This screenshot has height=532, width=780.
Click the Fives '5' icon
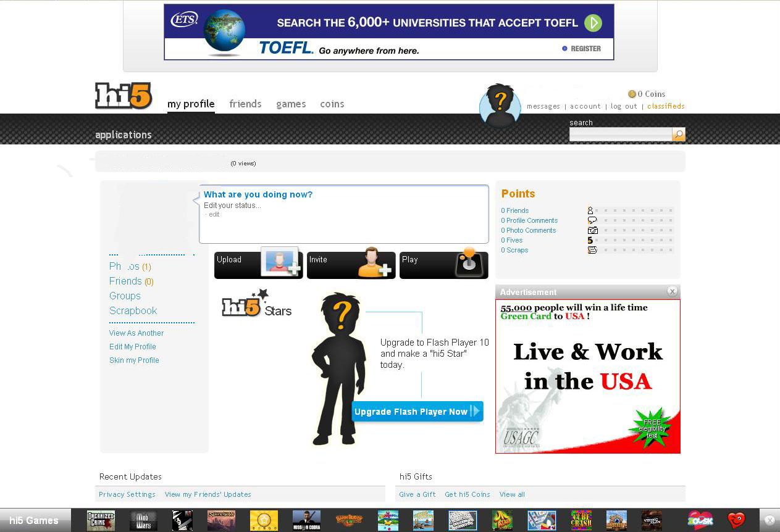(x=590, y=240)
